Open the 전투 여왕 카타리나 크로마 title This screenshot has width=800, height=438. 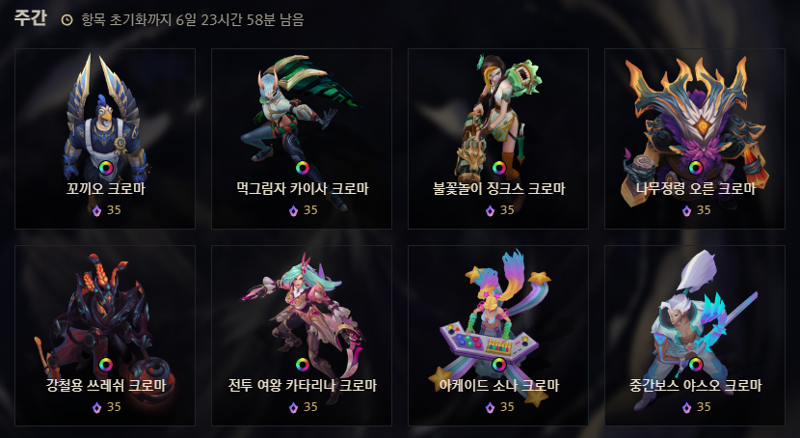click(x=302, y=385)
